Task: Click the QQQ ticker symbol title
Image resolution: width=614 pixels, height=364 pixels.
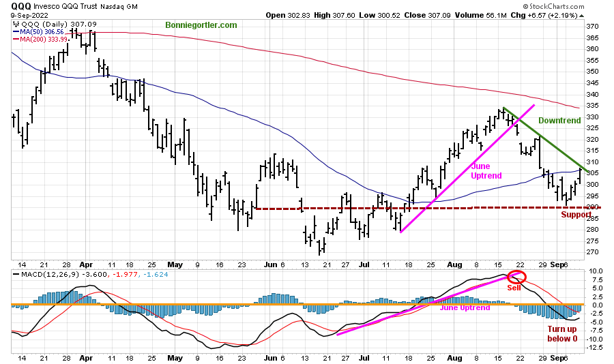Action: coord(20,6)
